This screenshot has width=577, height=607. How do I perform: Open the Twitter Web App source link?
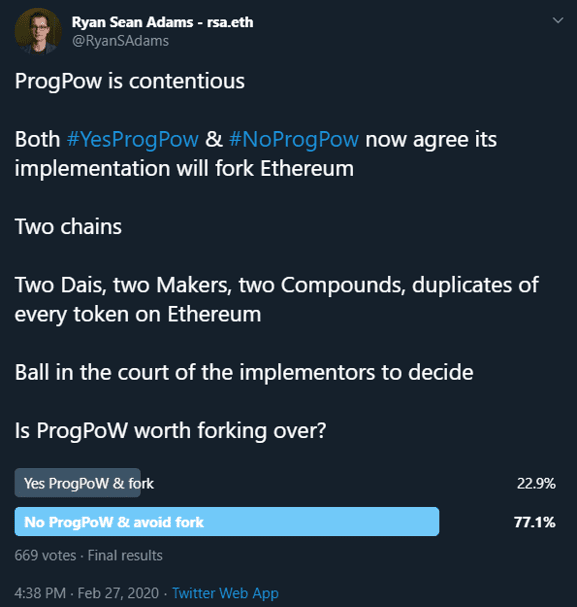pos(225,593)
